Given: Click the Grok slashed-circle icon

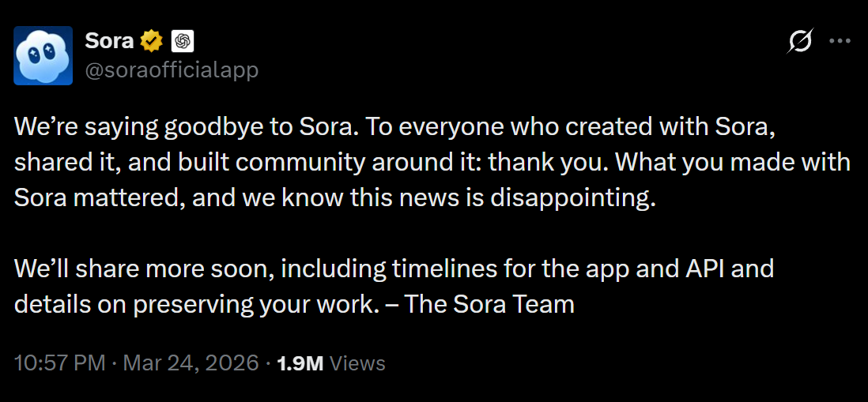Looking at the screenshot, I should click(x=800, y=41).
